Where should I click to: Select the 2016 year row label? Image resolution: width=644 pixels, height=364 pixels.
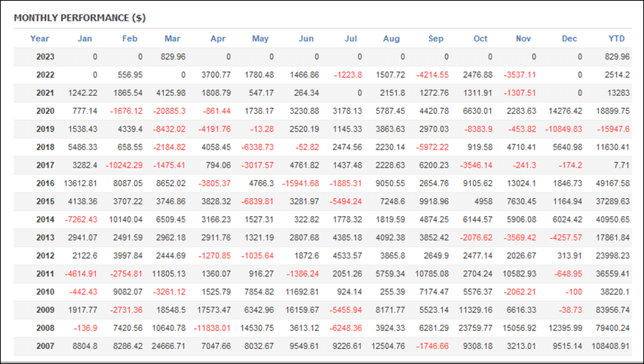[x=45, y=183]
